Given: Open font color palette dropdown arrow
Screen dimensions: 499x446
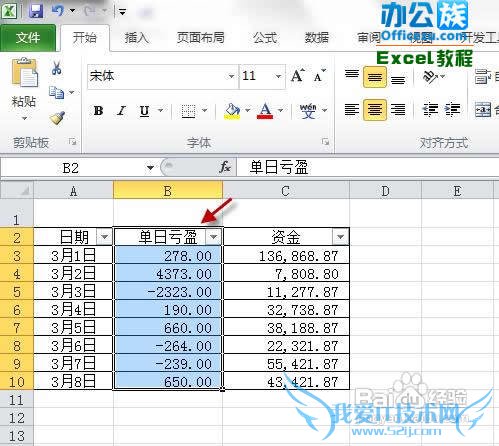Looking at the screenshot, I should pos(281,110).
